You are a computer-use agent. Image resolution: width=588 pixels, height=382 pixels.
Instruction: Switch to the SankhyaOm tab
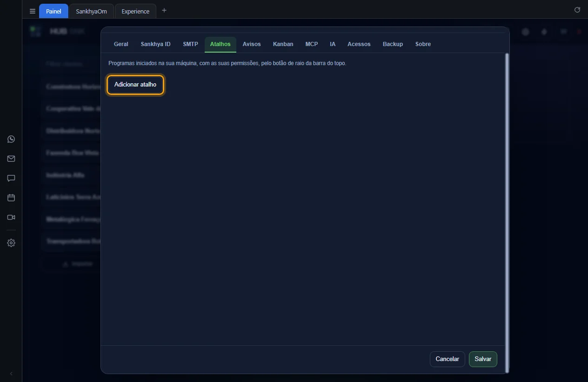91,11
